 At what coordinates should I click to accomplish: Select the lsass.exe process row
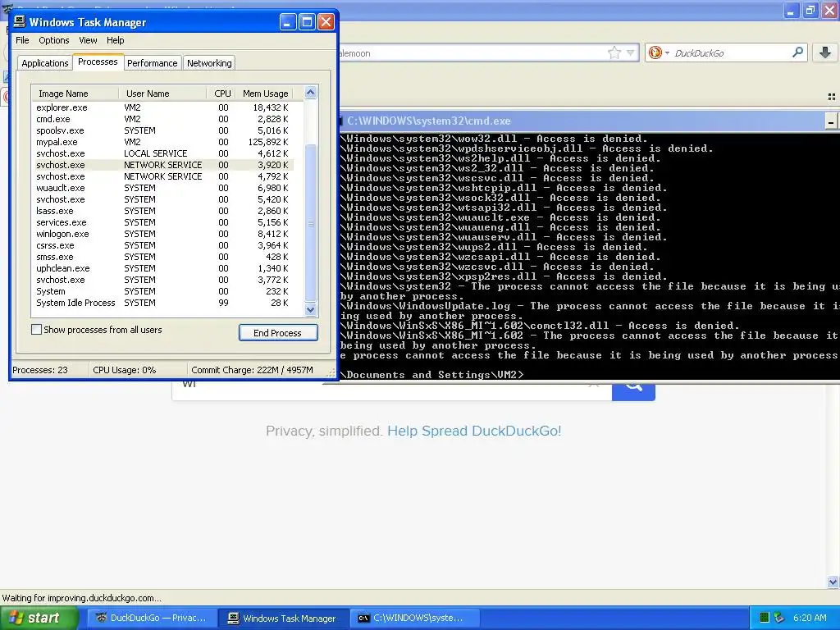coord(163,211)
